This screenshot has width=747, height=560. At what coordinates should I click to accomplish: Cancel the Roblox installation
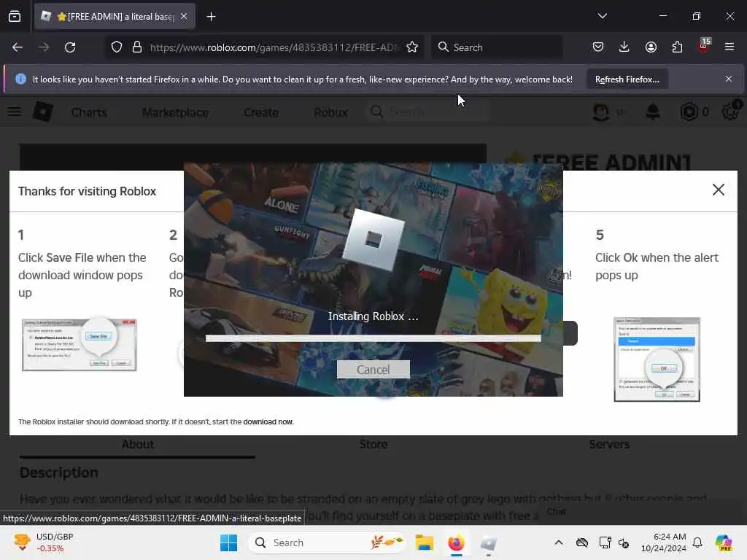click(373, 370)
